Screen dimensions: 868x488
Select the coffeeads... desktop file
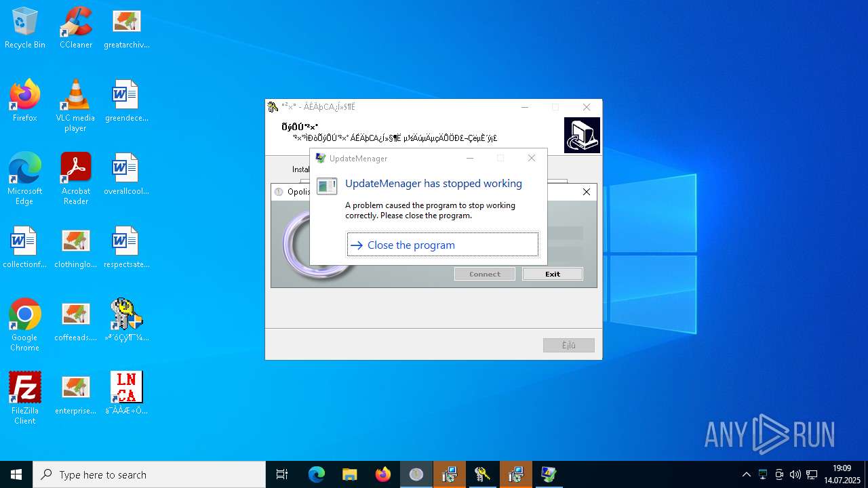pyautogui.click(x=76, y=321)
